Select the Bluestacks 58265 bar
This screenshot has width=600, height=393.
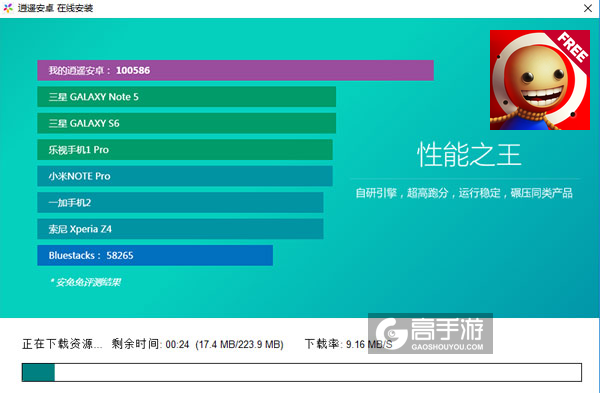pyautogui.click(x=155, y=255)
